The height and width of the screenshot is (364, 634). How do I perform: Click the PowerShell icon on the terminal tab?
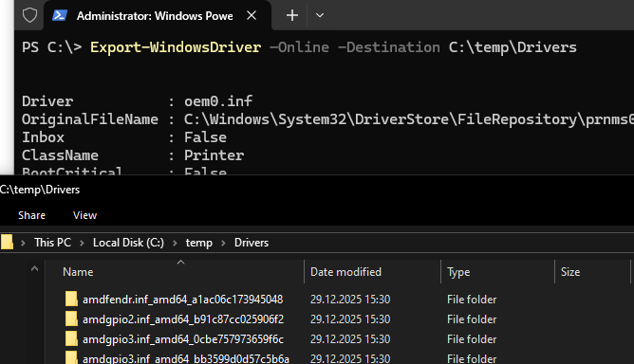point(60,15)
